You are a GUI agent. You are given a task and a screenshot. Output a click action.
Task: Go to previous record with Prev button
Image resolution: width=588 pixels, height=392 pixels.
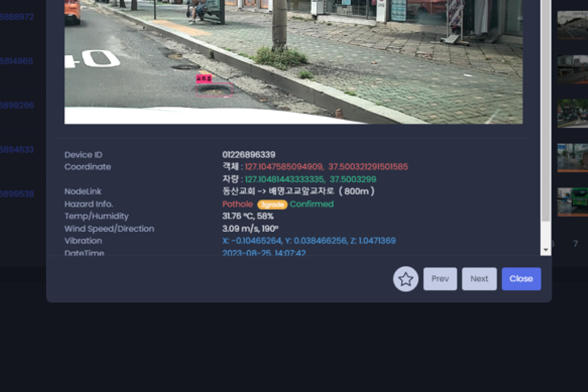point(440,279)
